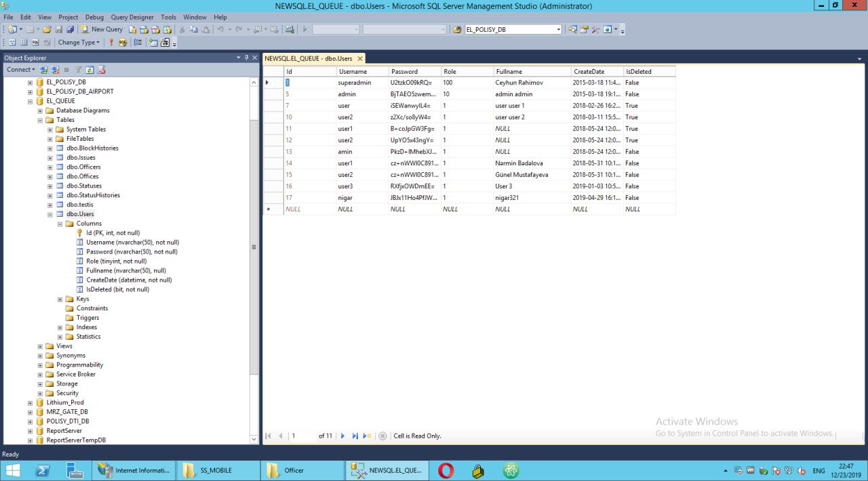Screen dimensions: 868x481
Task: Click the Copy icon in toolbar
Action: 195,29
